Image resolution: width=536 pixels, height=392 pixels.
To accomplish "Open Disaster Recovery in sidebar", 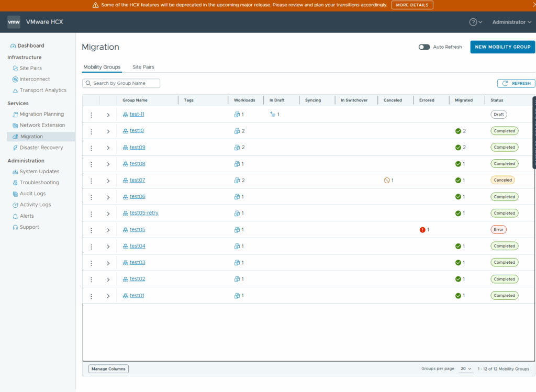I will [41, 148].
